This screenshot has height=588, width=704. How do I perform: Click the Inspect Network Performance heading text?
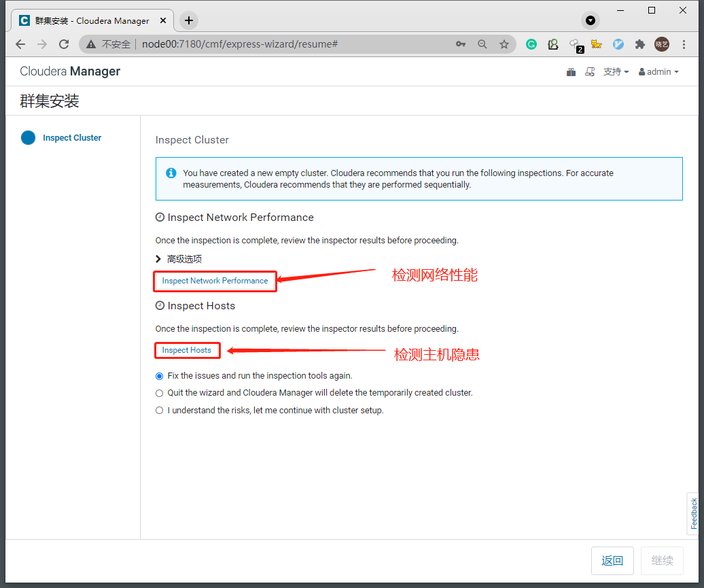(241, 218)
